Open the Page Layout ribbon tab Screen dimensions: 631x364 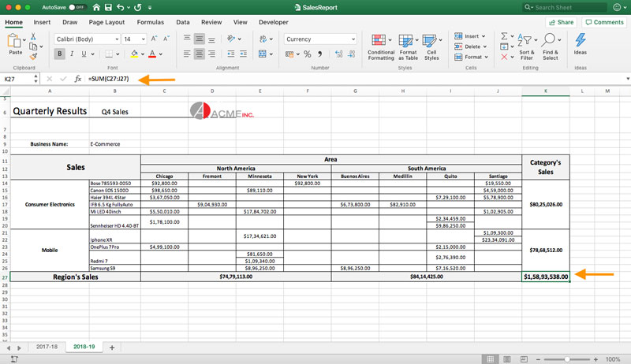coord(106,22)
